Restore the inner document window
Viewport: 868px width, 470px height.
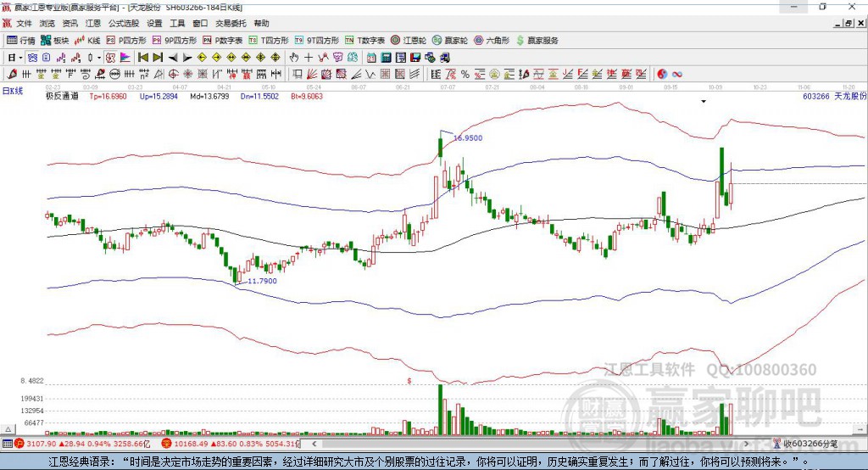[849, 23]
